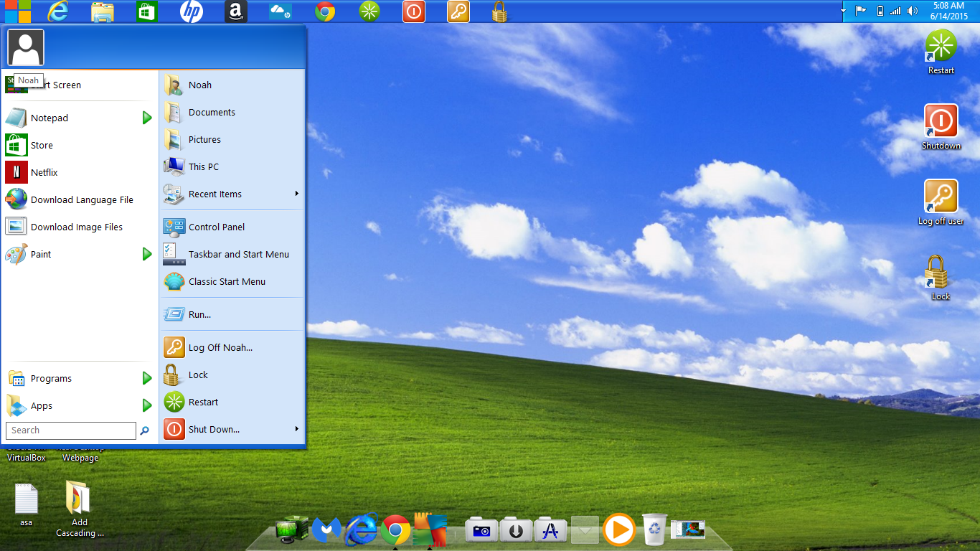Choose Lock in the Start menu
Screen dimensions: 980x551
[232, 375]
